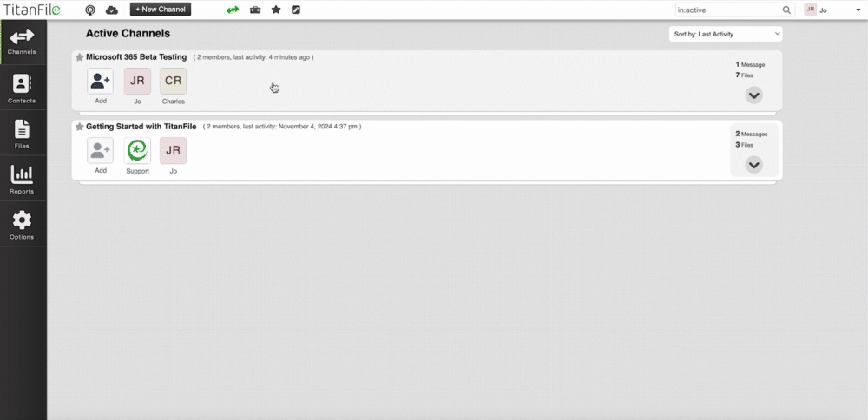The height and width of the screenshot is (420, 868).
Task: Click the Support avatar icon
Action: coord(137,150)
